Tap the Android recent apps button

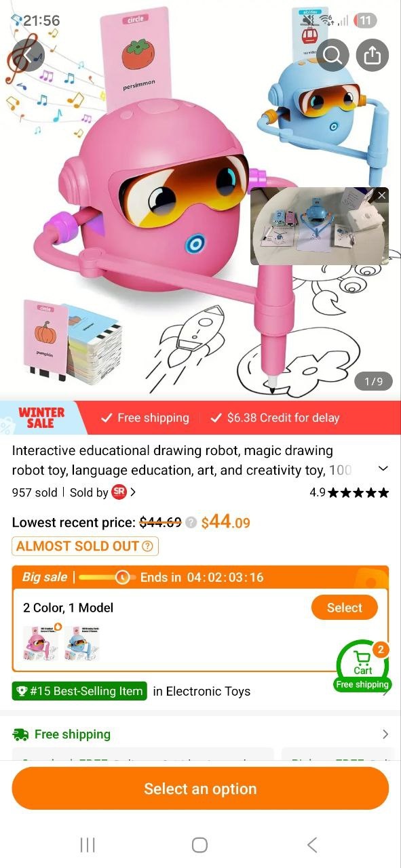[x=88, y=844]
